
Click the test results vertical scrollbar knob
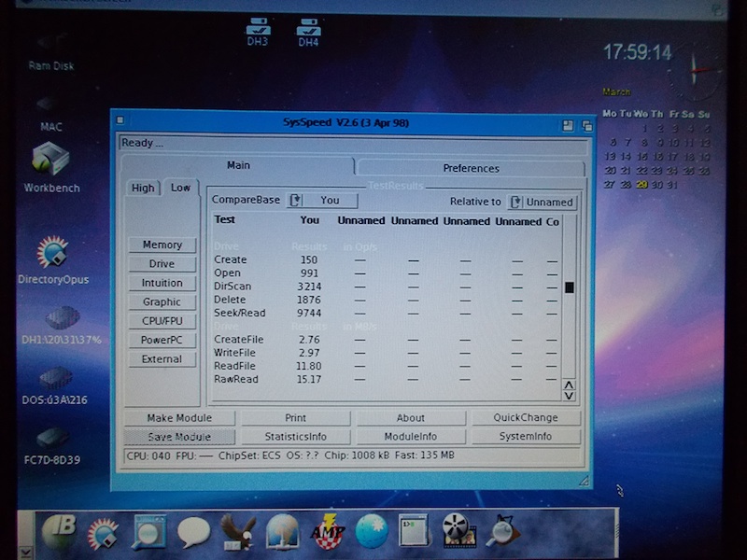point(569,287)
